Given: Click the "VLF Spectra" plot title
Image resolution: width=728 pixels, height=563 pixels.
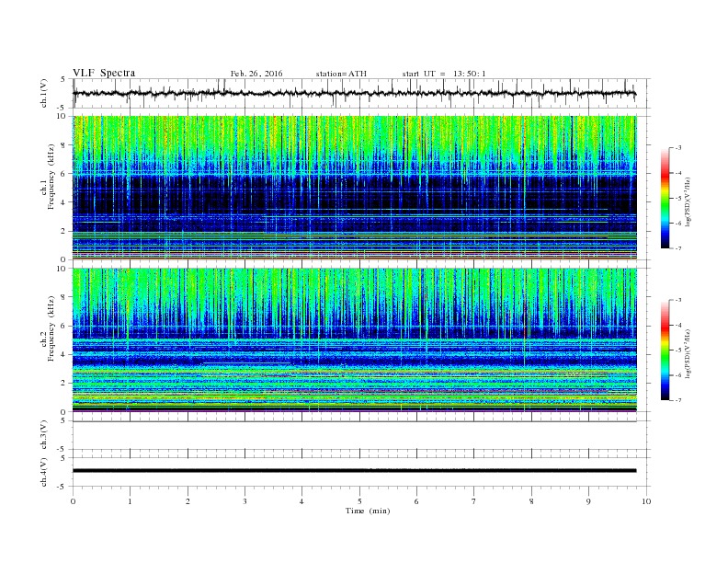Looking at the screenshot, I should coord(104,73).
